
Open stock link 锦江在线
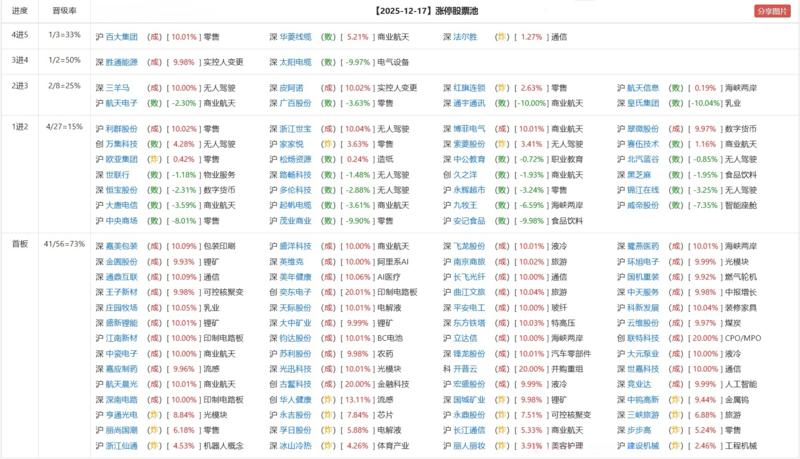click(643, 190)
